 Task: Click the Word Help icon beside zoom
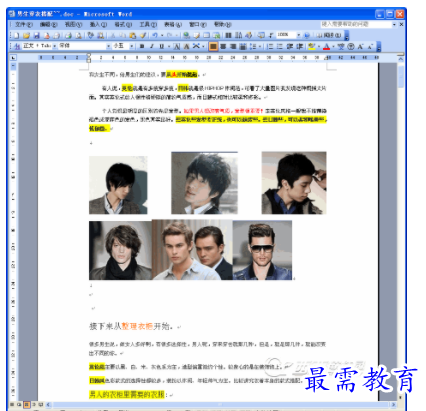tap(307, 35)
